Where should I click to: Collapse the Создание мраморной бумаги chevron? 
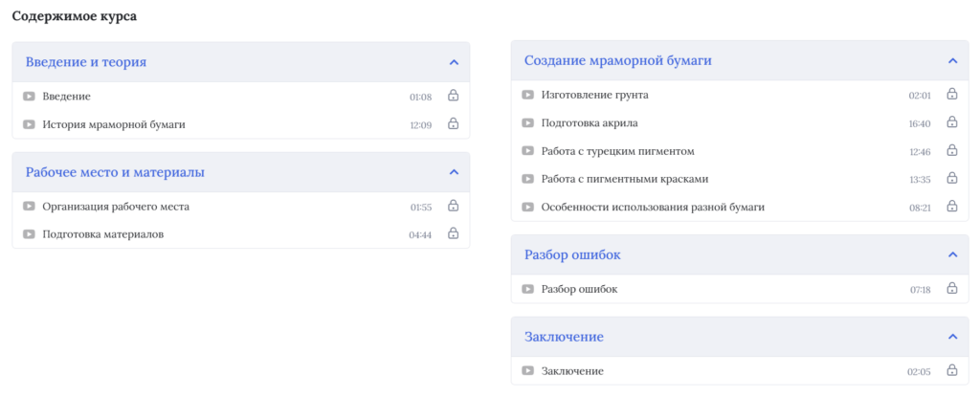[x=952, y=61]
